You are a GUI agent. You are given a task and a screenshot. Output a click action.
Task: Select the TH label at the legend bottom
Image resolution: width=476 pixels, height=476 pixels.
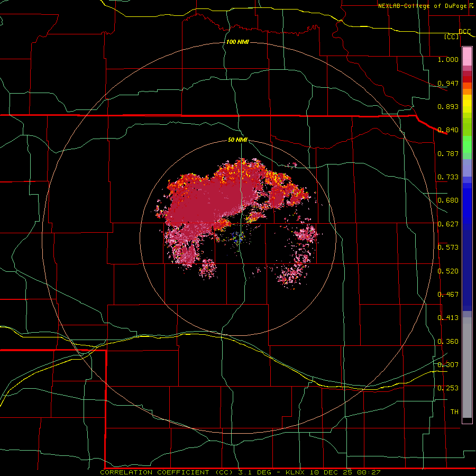[x=454, y=411]
